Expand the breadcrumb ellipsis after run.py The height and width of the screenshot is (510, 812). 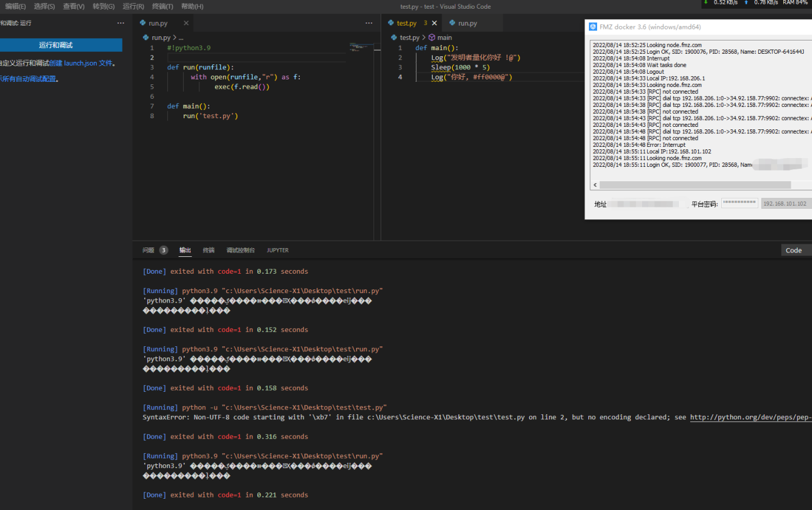[x=181, y=37]
